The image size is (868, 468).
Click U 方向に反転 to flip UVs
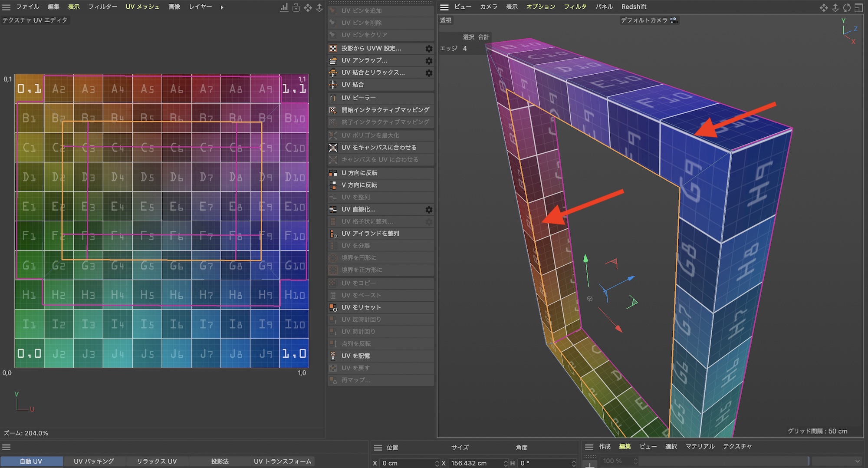tap(359, 173)
